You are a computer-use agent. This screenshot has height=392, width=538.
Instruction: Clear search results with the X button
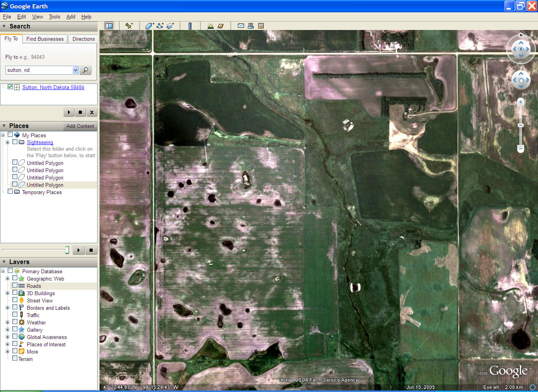[x=92, y=112]
